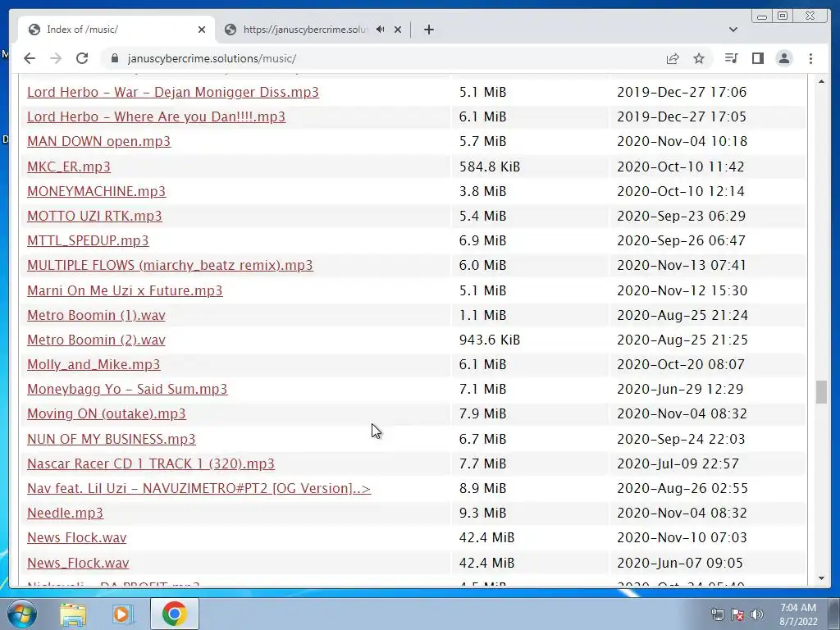Open the taskbar clock and date
This screenshot has height=630, width=840.
pyautogui.click(x=798, y=614)
